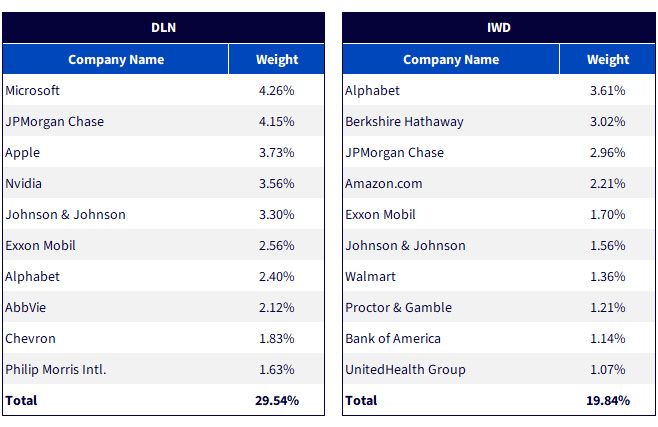Image resolution: width=658 pixels, height=427 pixels.
Task: Click Bank of America entry
Action: point(393,338)
